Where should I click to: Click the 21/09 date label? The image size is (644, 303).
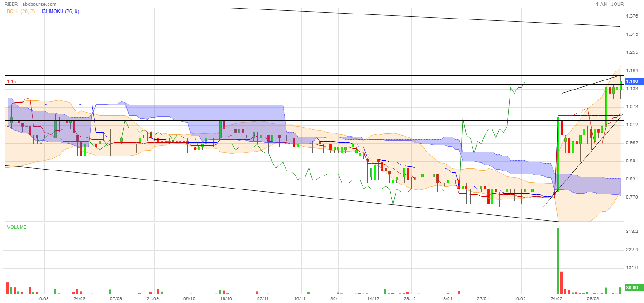(153, 298)
